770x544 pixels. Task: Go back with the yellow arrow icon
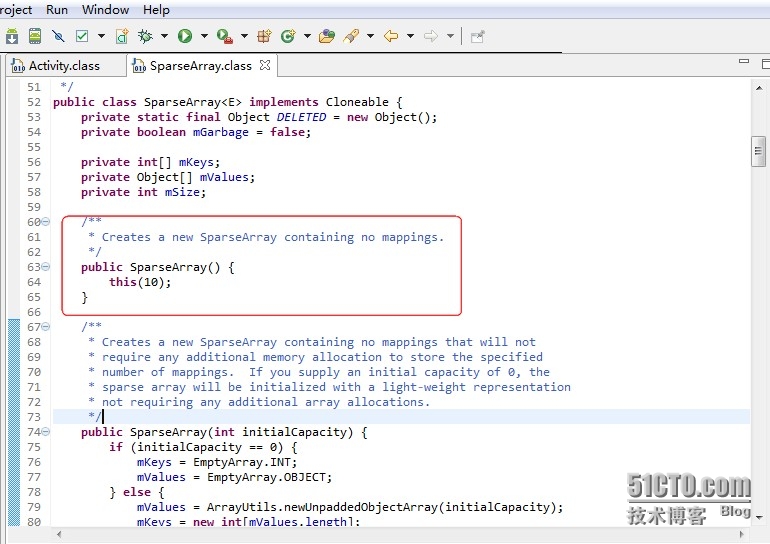[391, 36]
